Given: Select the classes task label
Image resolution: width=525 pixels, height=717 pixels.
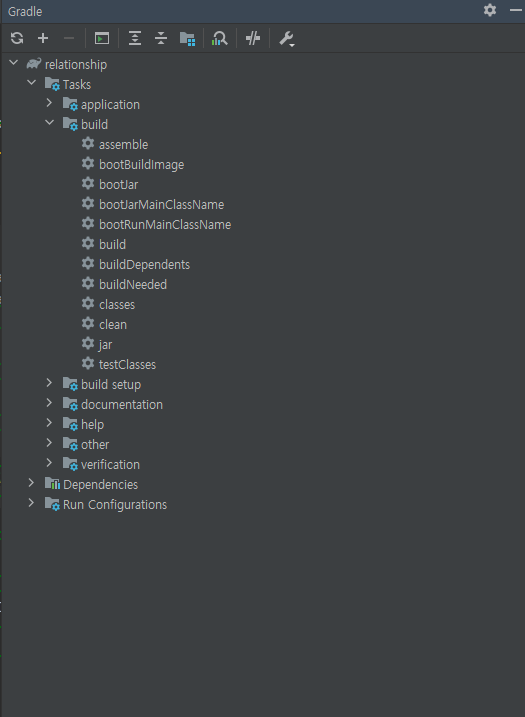Looking at the screenshot, I should [x=117, y=305].
